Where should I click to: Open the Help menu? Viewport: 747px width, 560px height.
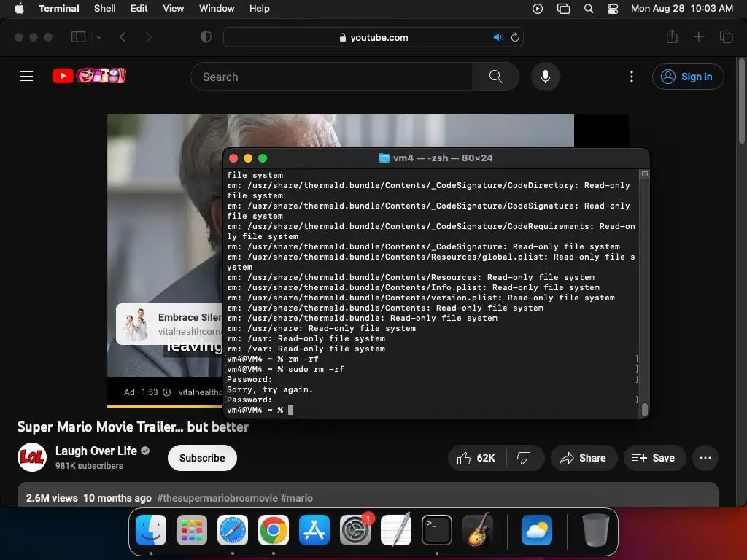(x=259, y=8)
